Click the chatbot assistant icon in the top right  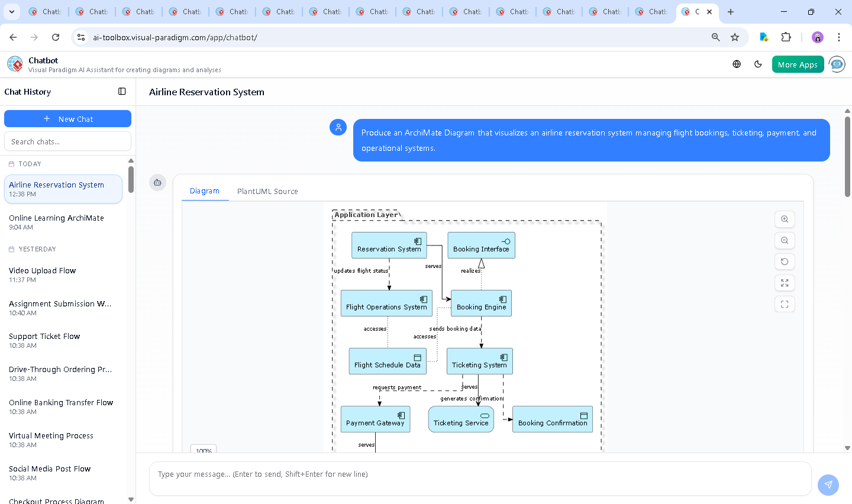pyautogui.click(x=837, y=64)
